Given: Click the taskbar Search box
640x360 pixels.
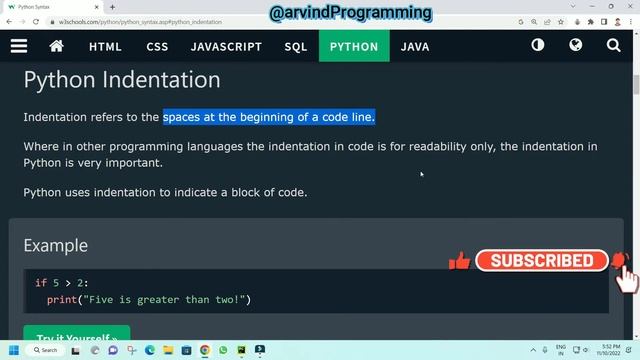Looking at the screenshot, I should pyautogui.click(x=45, y=350).
